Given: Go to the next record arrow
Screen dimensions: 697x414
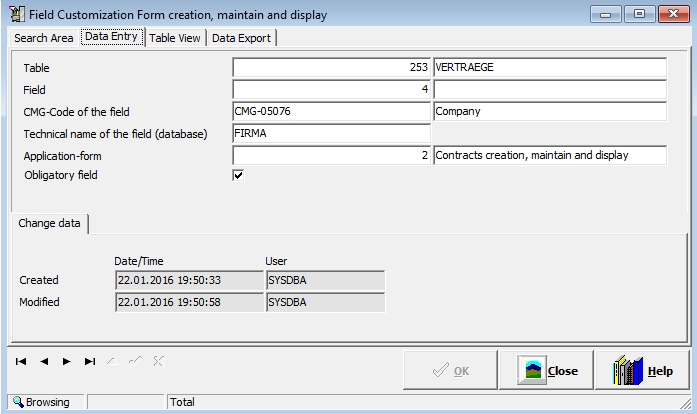Looking at the screenshot, I should pos(67,361).
